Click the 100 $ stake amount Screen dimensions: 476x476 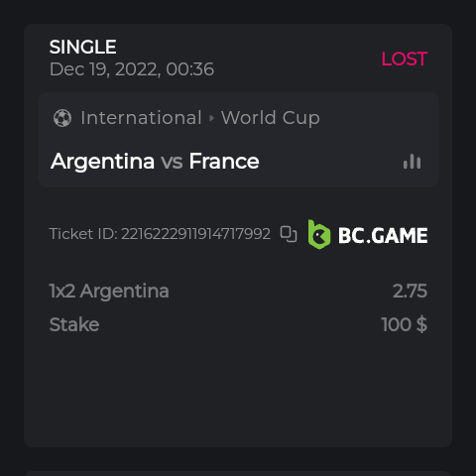click(x=405, y=324)
